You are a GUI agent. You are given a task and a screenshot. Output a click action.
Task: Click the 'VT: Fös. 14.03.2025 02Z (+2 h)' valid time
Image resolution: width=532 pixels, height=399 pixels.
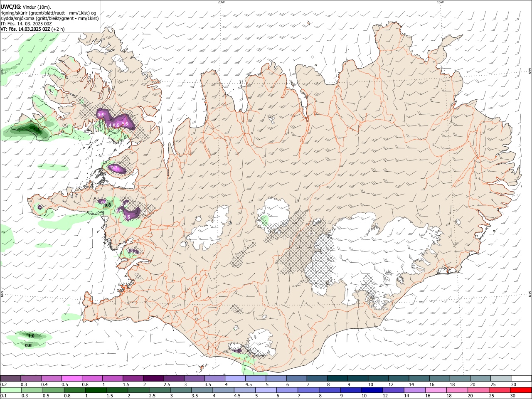tap(32, 29)
